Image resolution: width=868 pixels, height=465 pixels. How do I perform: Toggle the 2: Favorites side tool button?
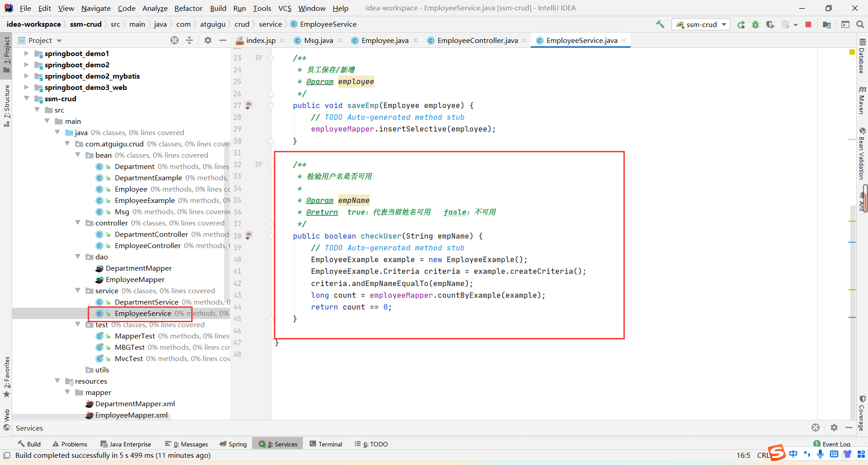coord(7,377)
